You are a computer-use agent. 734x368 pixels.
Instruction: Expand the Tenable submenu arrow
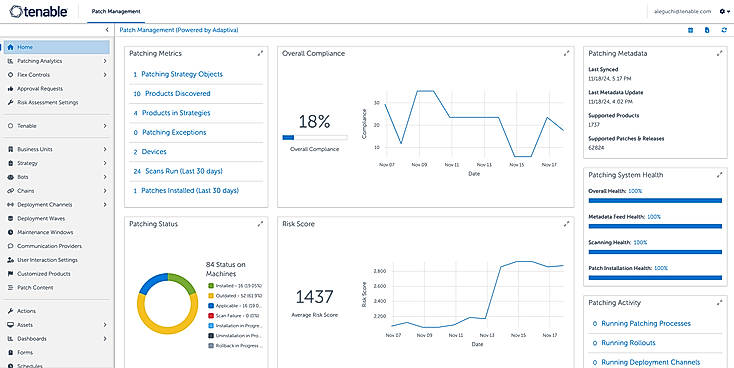point(105,126)
